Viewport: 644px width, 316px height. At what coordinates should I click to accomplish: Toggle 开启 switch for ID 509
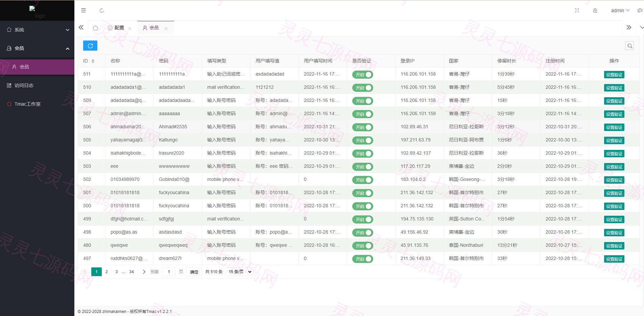pyautogui.click(x=362, y=101)
